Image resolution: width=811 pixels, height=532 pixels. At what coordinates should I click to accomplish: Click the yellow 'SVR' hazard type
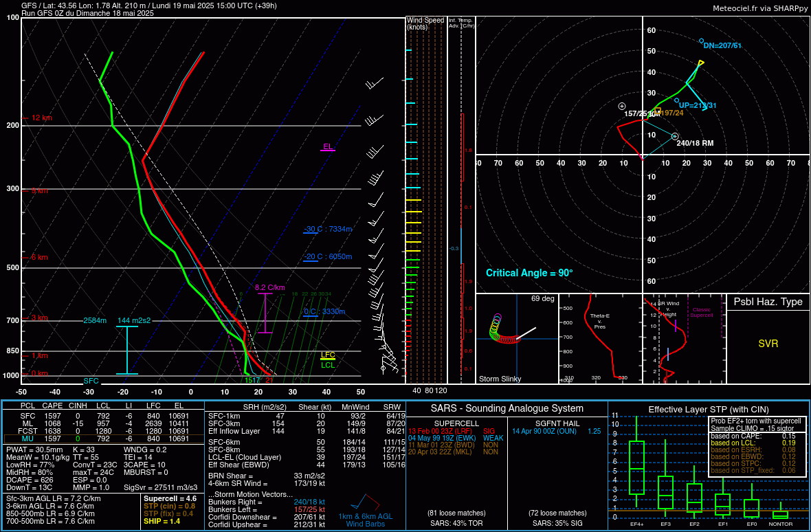[768, 344]
